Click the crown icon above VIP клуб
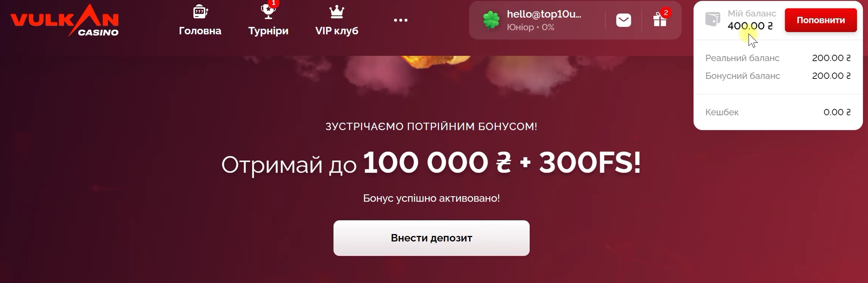The image size is (868, 283). pos(337,12)
